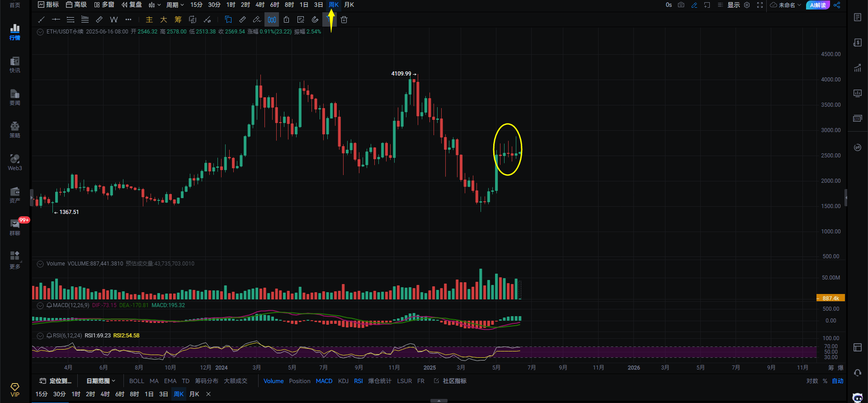Open the Web3 sidebar item
This screenshot has width=868, height=403.
[x=15, y=162]
